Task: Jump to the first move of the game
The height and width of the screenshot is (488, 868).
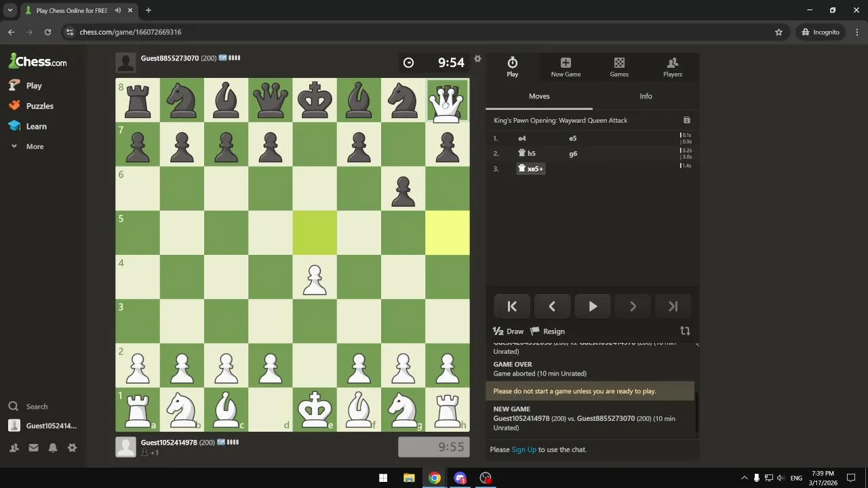Action: tap(512, 306)
